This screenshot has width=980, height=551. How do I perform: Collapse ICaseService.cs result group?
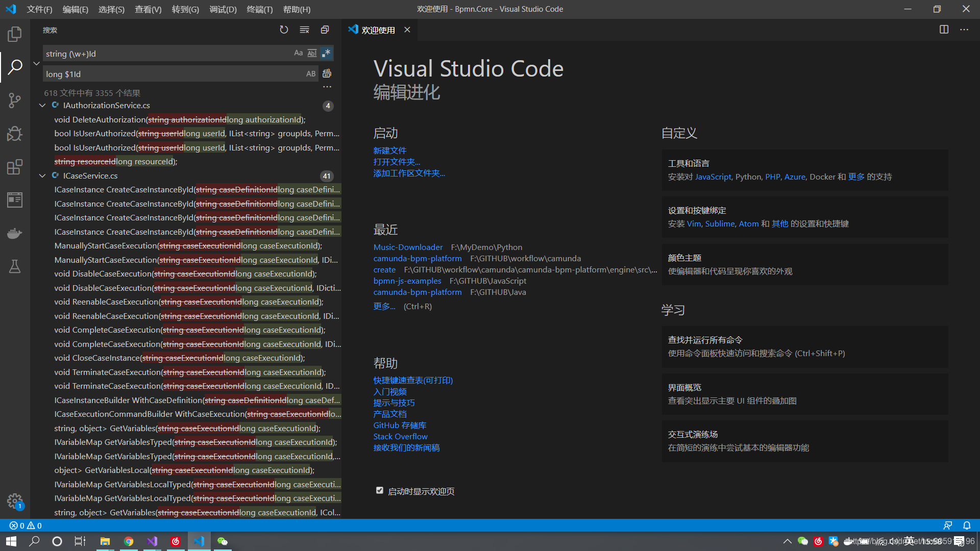[x=42, y=176]
